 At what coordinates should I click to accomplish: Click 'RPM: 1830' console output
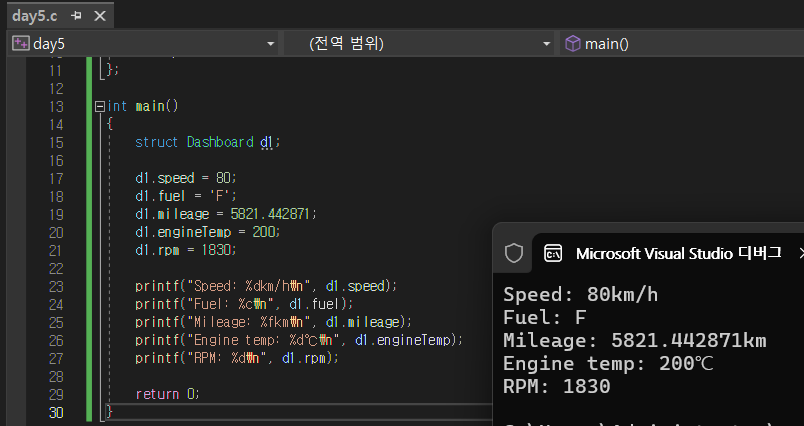pyautogui.click(x=557, y=387)
